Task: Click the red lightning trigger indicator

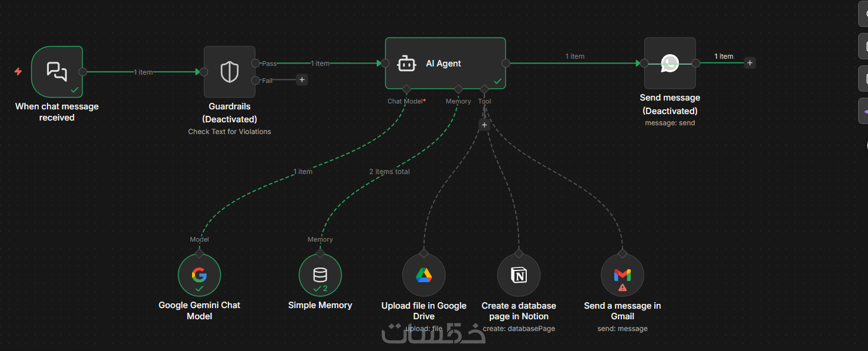Action: click(18, 72)
